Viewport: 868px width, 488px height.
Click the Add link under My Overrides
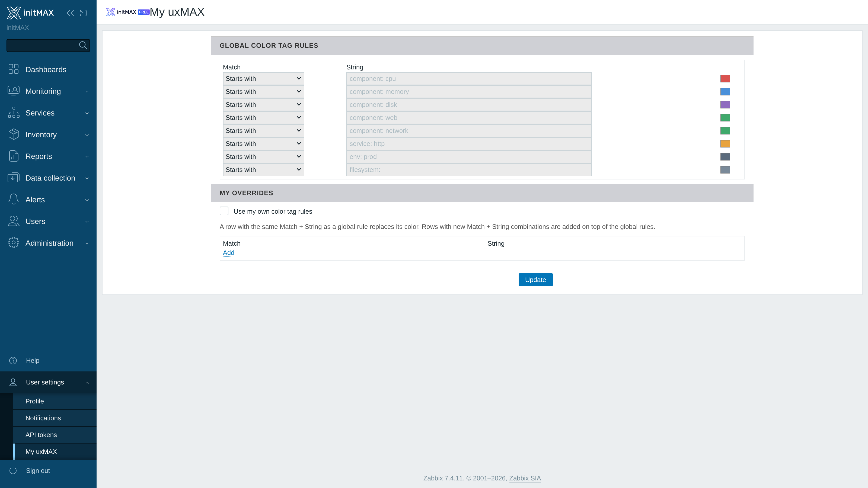[x=228, y=253]
